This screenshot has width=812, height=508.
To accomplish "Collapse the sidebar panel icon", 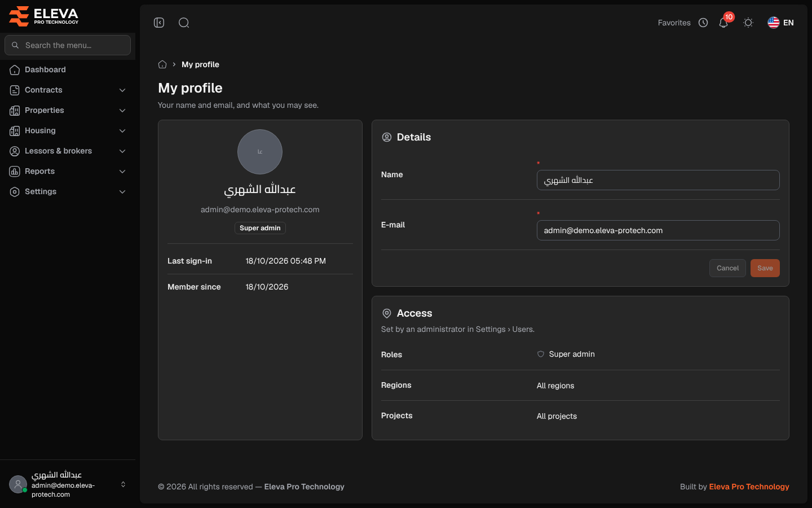I will click(x=159, y=23).
